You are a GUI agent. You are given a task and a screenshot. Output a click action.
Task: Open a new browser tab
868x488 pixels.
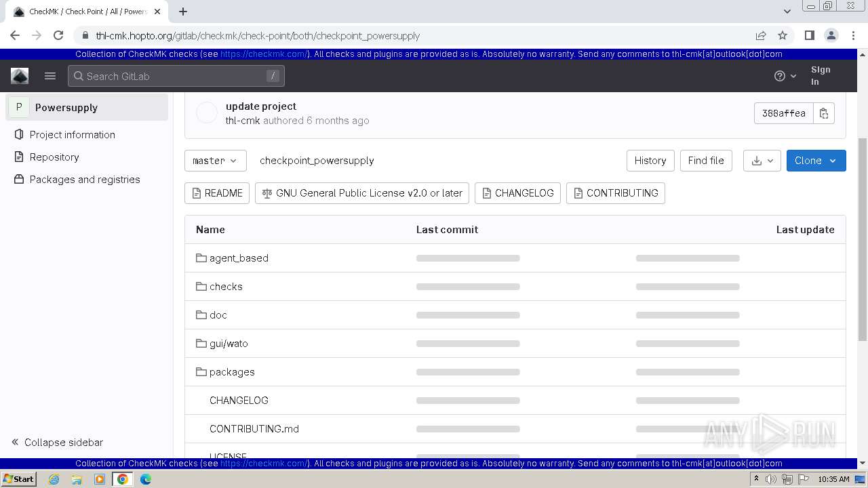[183, 12]
